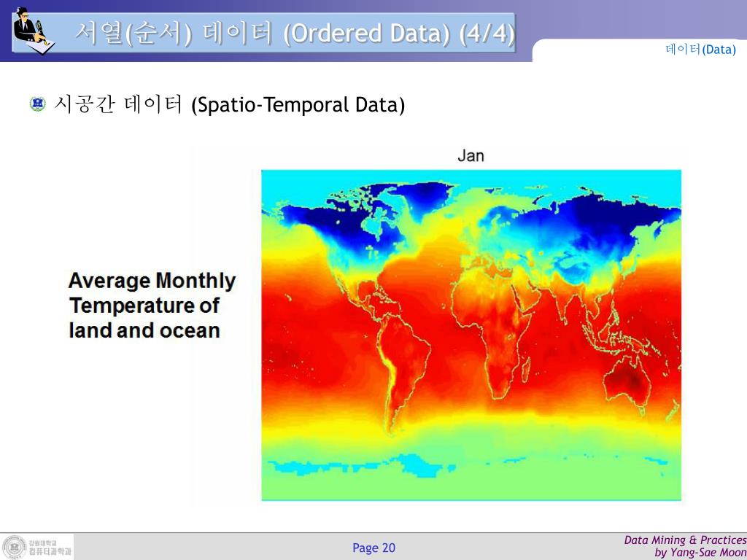This screenshot has width=747, height=560.
Task: Select the 'Average Monthly' caption line
Action: (152, 281)
